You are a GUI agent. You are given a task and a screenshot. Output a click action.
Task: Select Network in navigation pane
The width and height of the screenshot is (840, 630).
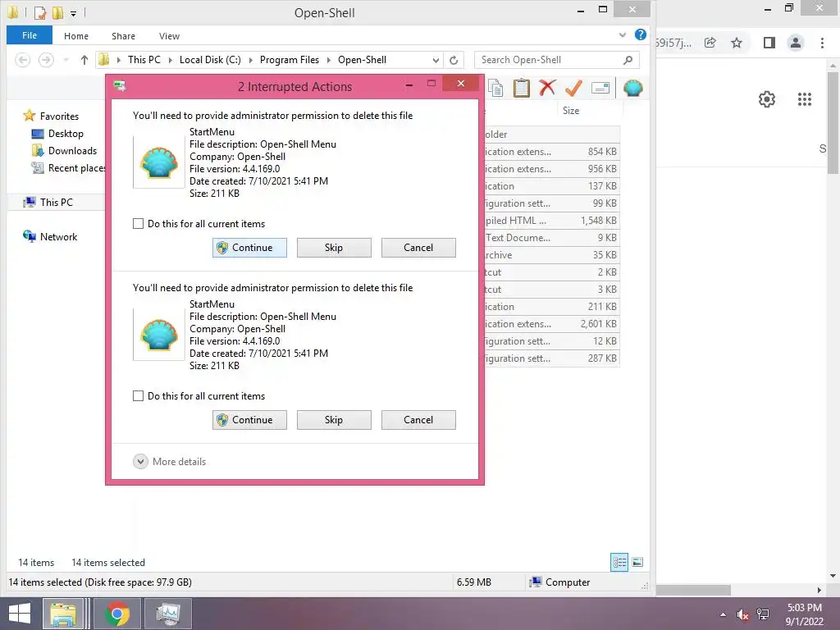50,237
